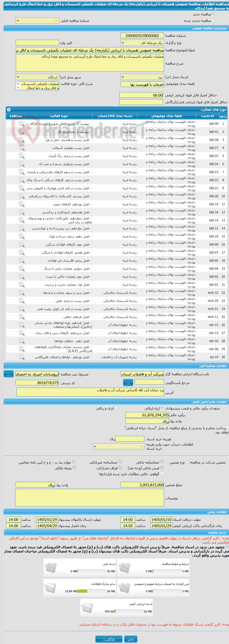Viewport: 229px width, 644px height.
Task: Sort by the کدخدمت column header
Action: click(207, 116)
